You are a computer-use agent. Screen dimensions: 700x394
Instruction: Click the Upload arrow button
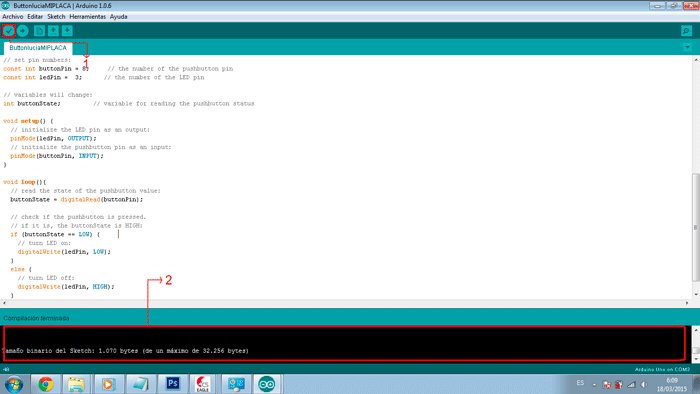[x=23, y=31]
